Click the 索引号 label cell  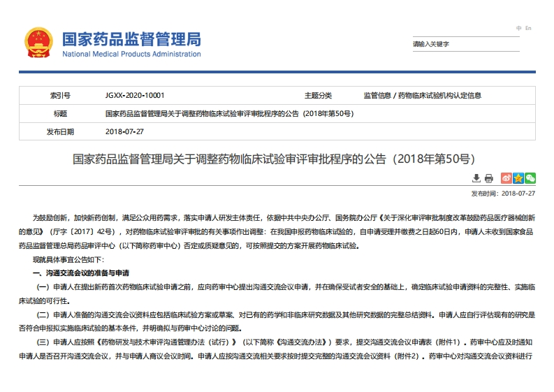pyautogui.click(x=60, y=95)
